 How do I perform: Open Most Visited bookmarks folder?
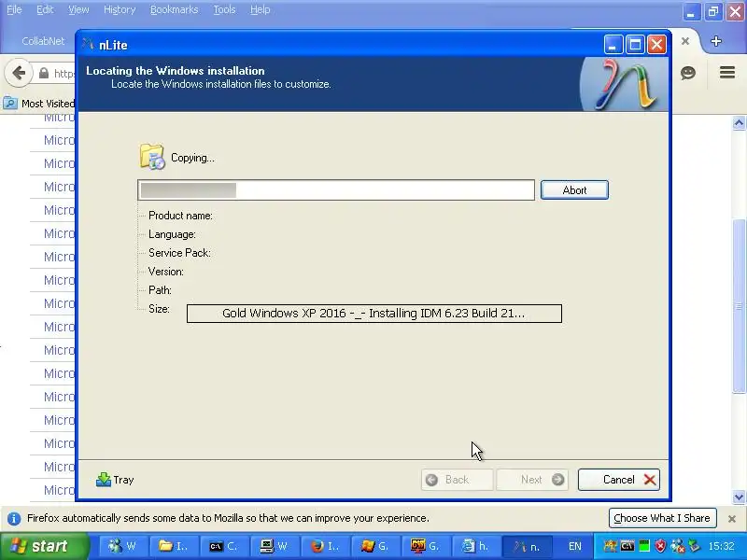38,104
